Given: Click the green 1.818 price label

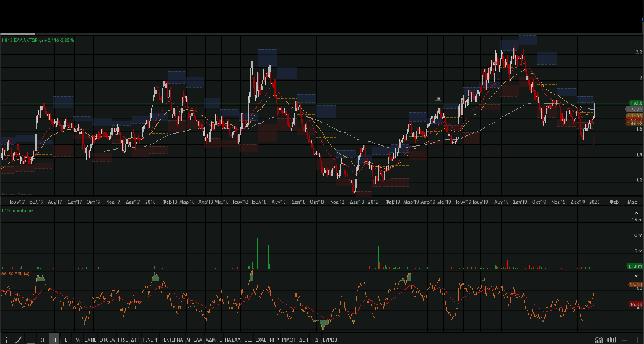Looking at the screenshot, I should coord(635,103).
